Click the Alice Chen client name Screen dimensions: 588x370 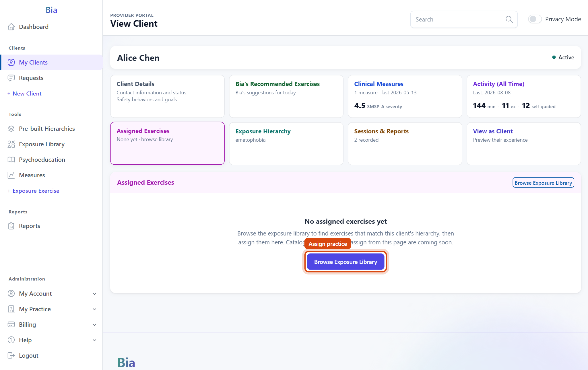click(x=138, y=58)
